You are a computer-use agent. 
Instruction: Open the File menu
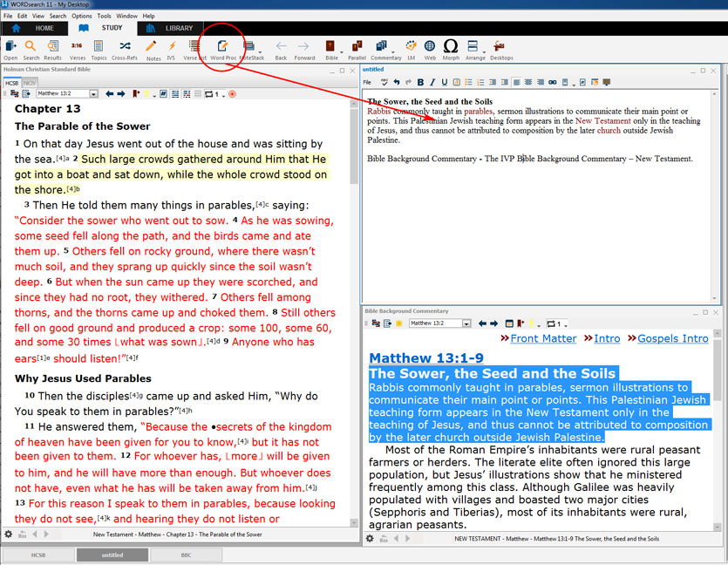[8, 16]
